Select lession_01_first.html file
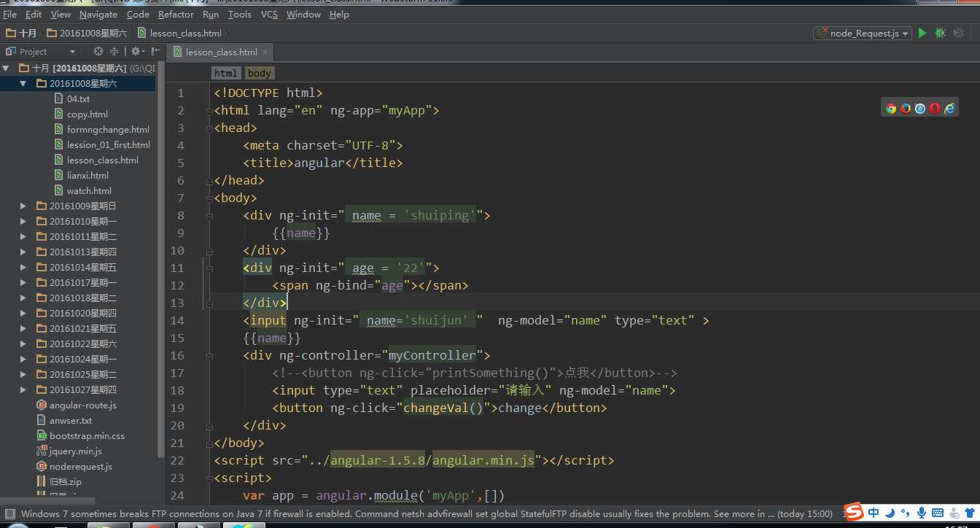 pyautogui.click(x=108, y=144)
